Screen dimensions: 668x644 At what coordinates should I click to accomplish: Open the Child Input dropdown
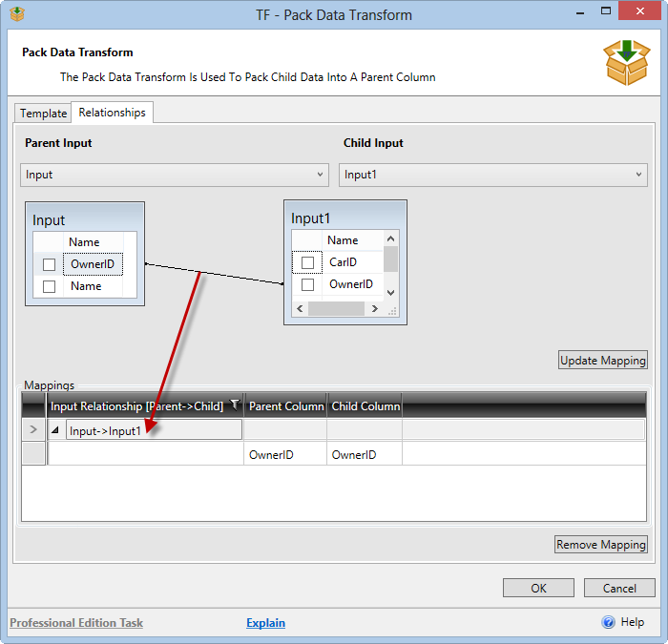point(492,175)
